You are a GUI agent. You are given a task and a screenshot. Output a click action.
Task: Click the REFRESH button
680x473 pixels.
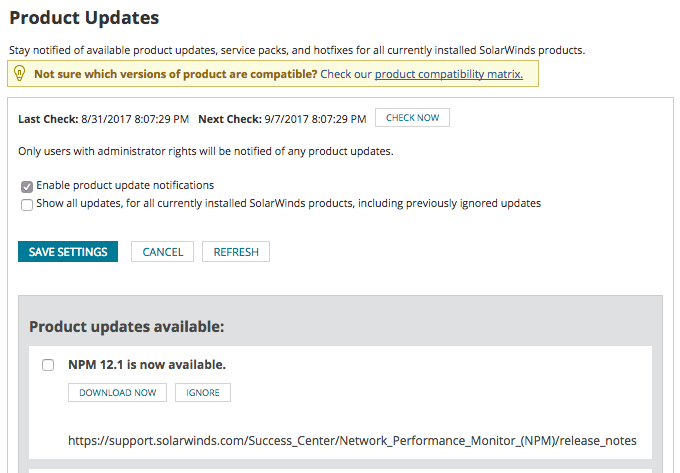point(236,251)
